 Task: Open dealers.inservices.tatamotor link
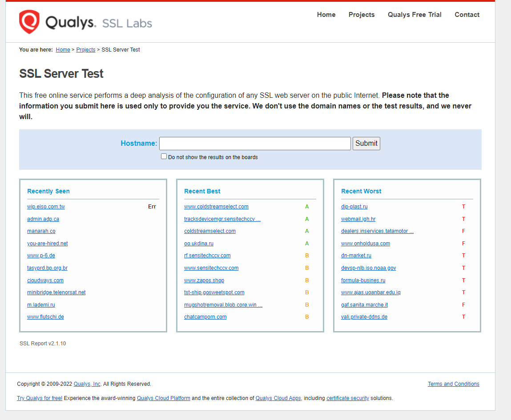(378, 231)
